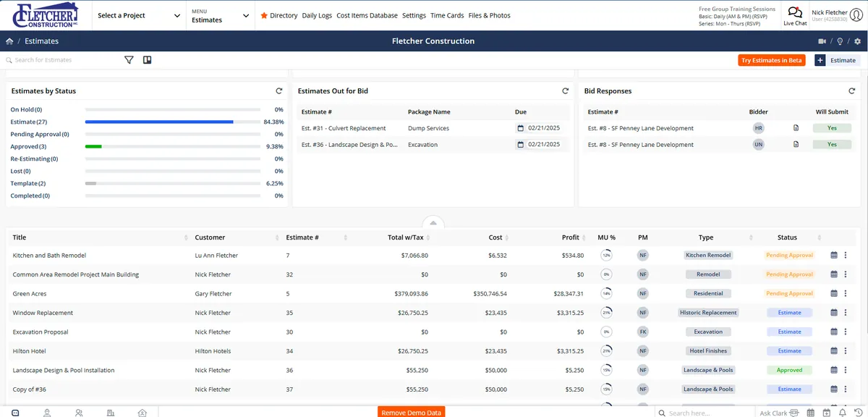Toggle the dashboard layout view icon
The height and width of the screenshot is (417, 868).
click(147, 60)
